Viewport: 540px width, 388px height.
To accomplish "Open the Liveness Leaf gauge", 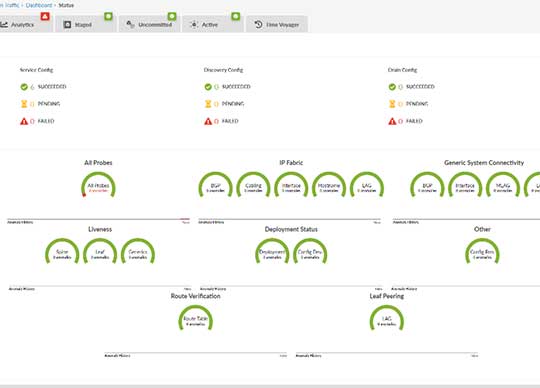I will pos(100,252).
